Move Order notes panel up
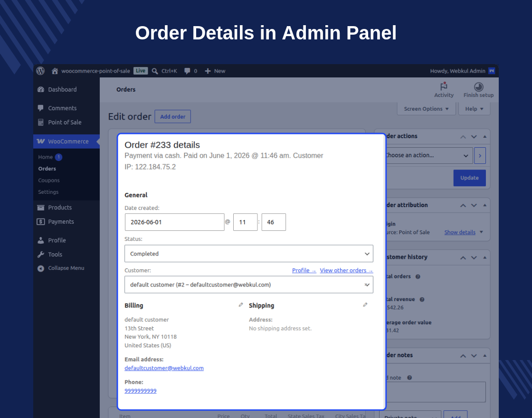 click(463, 356)
